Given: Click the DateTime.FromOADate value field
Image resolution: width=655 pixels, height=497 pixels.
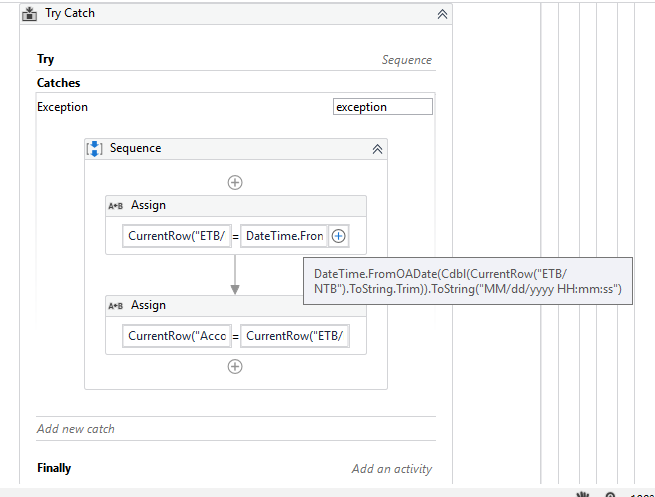Looking at the screenshot, I should [x=284, y=236].
